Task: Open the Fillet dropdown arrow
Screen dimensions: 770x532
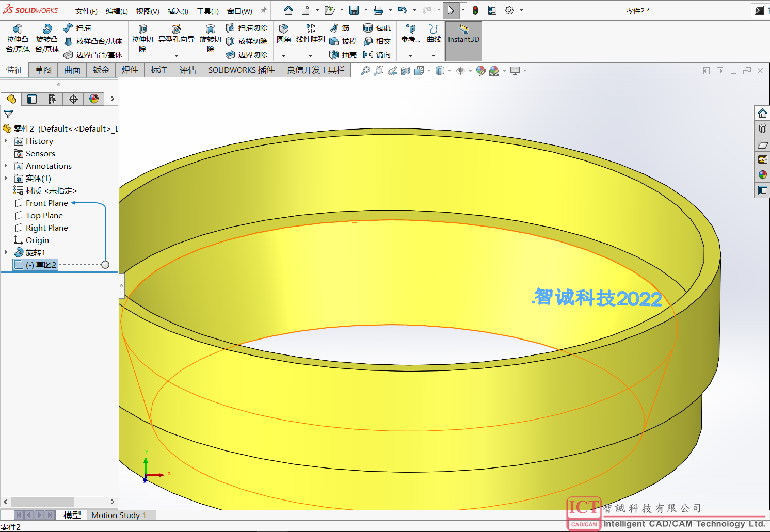Action: (x=283, y=56)
